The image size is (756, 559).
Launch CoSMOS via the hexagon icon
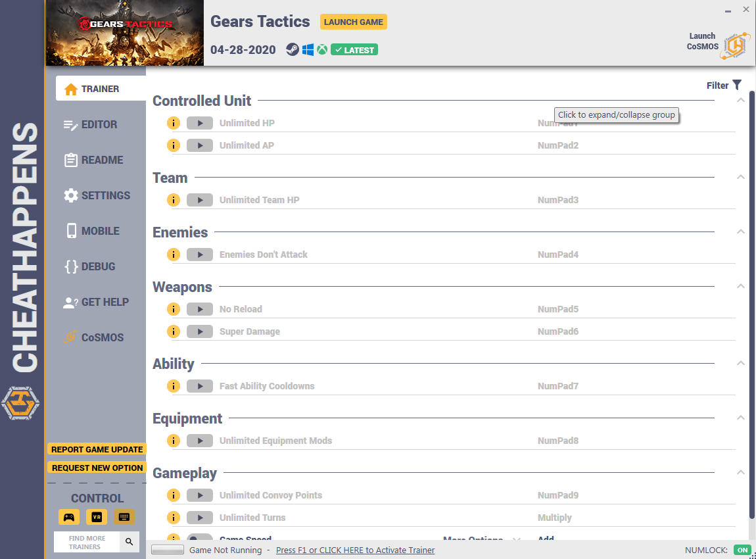pos(735,46)
